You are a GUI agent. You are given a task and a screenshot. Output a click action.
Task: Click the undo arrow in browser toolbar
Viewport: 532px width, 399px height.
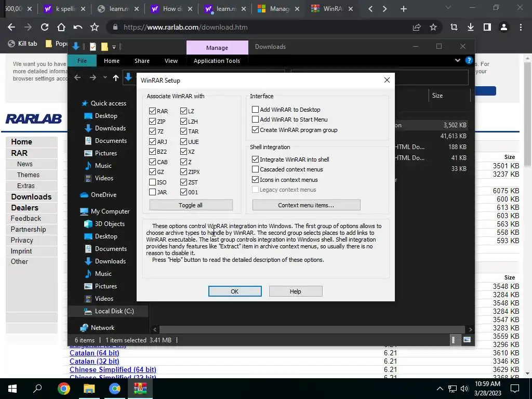click(x=78, y=27)
